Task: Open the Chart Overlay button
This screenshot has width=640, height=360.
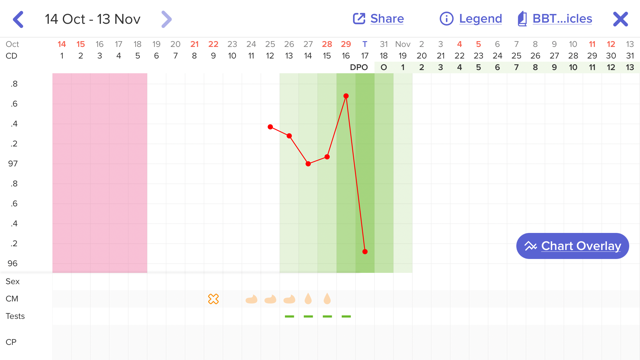Action: (572, 246)
